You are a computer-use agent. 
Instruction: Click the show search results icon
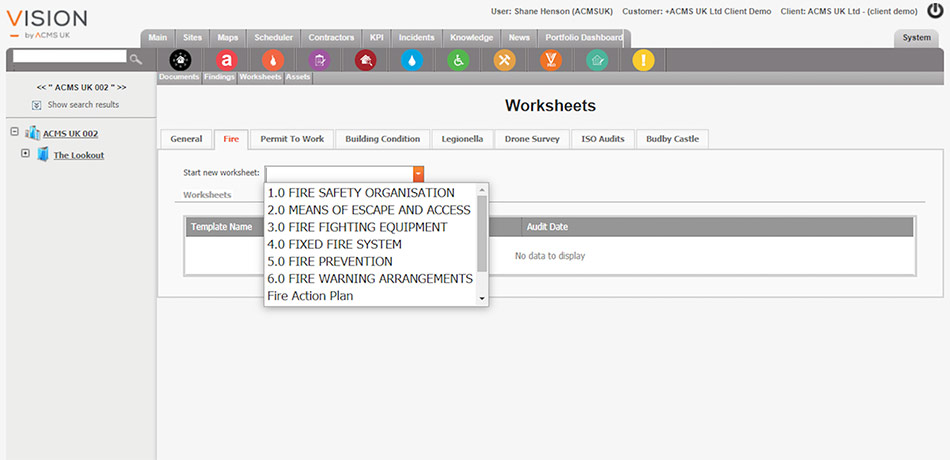[x=36, y=105]
